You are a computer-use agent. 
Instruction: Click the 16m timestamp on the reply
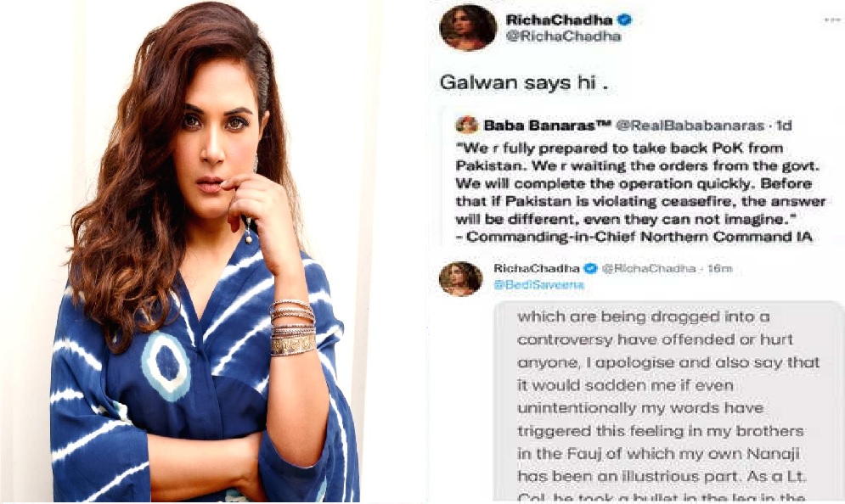tap(719, 268)
